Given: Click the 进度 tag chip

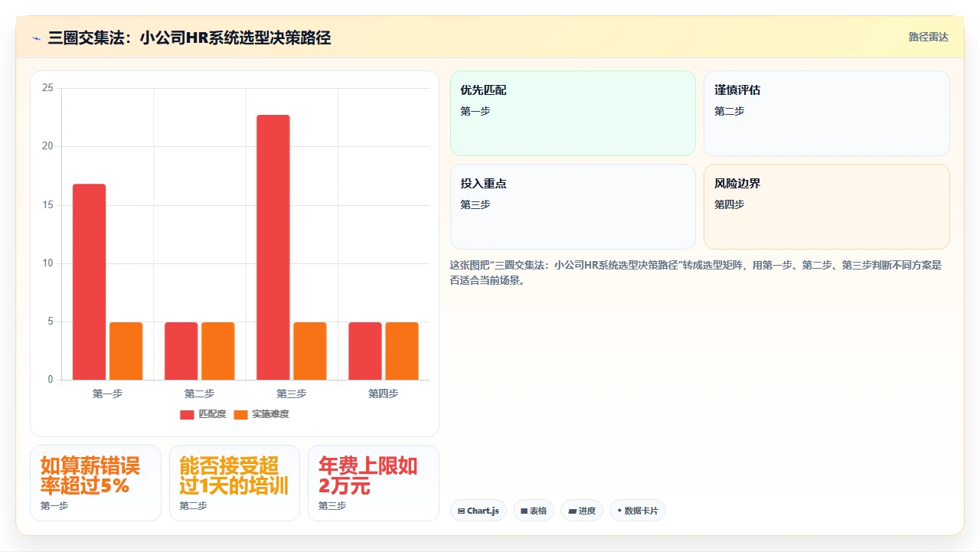Looking at the screenshot, I should 582,511.
